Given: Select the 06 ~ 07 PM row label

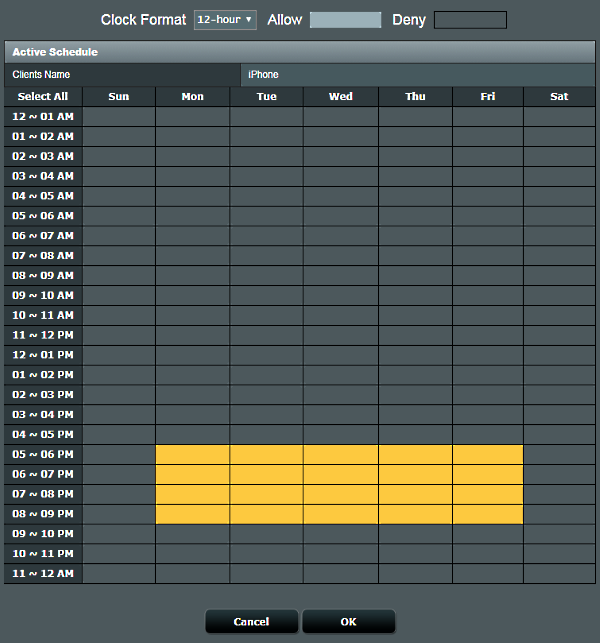Looking at the screenshot, I should point(43,474).
